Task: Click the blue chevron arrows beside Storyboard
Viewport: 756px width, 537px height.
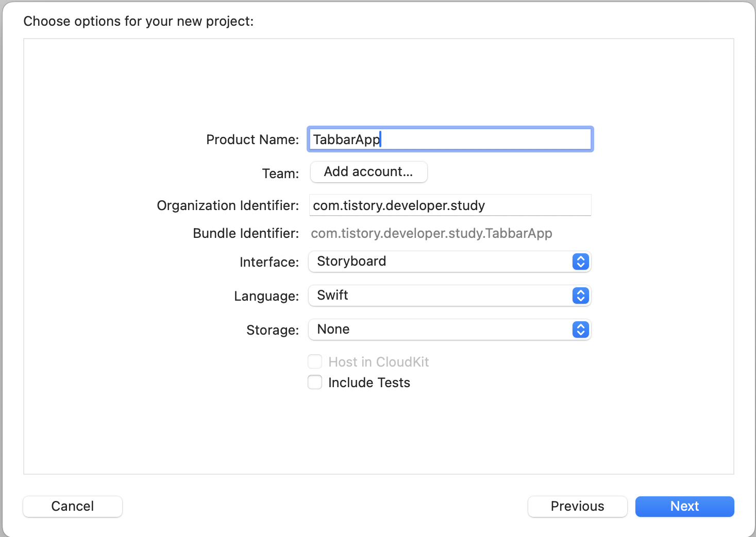Action: pyautogui.click(x=580, y=262)
